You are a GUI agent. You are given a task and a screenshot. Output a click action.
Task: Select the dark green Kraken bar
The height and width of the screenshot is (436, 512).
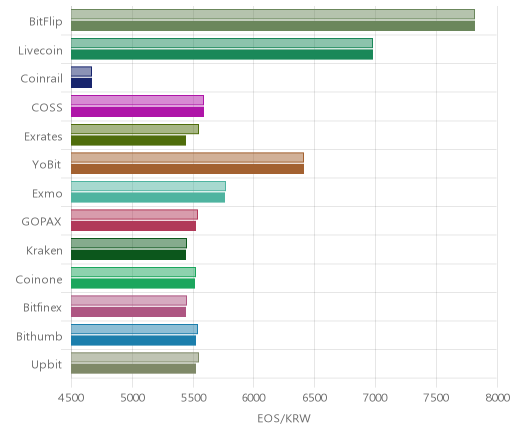coord(128,255)
